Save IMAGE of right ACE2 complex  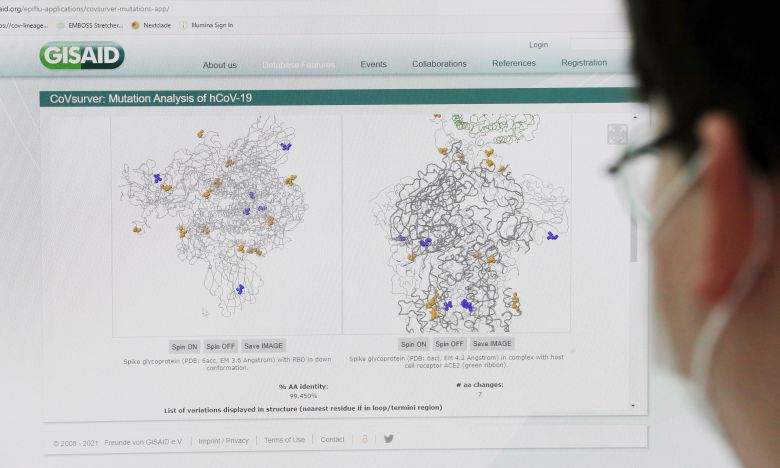(x=492, y=344)
